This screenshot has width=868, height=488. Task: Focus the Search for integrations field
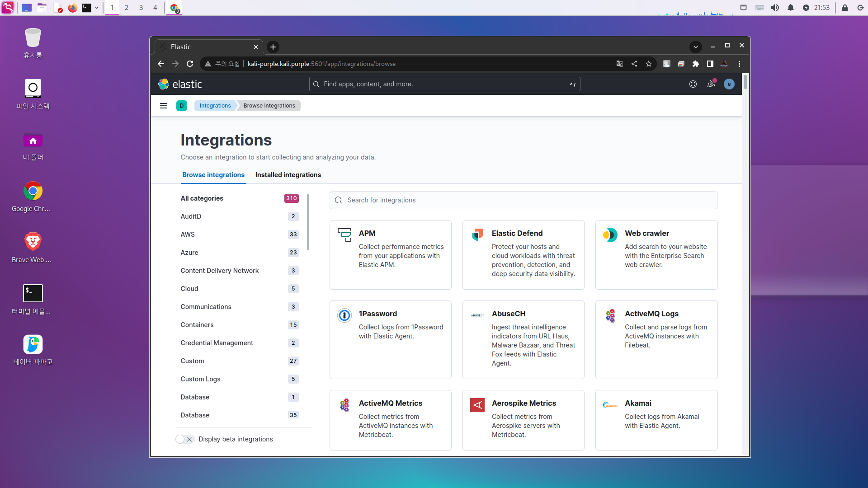click(524, 200)
